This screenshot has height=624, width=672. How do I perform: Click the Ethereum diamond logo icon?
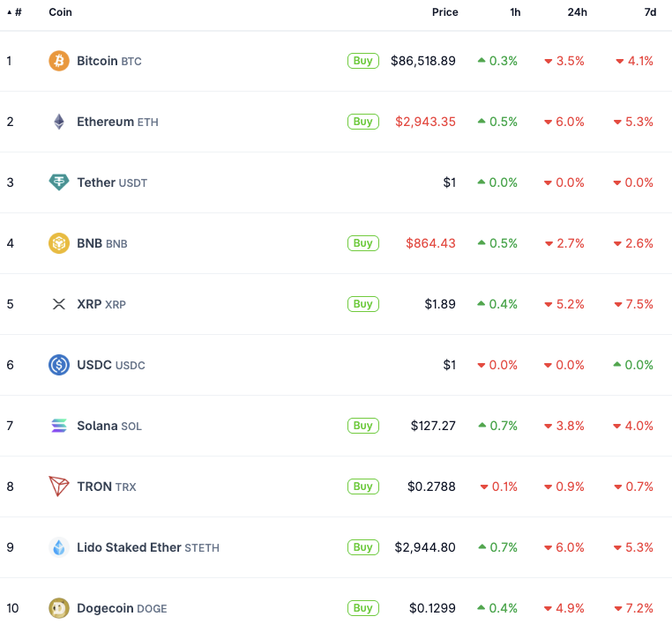[x=59, y=122]
